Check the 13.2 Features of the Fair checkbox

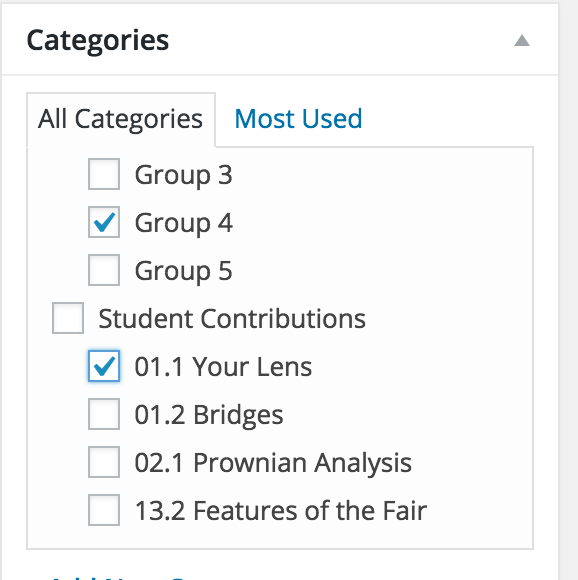click(104, 510)
